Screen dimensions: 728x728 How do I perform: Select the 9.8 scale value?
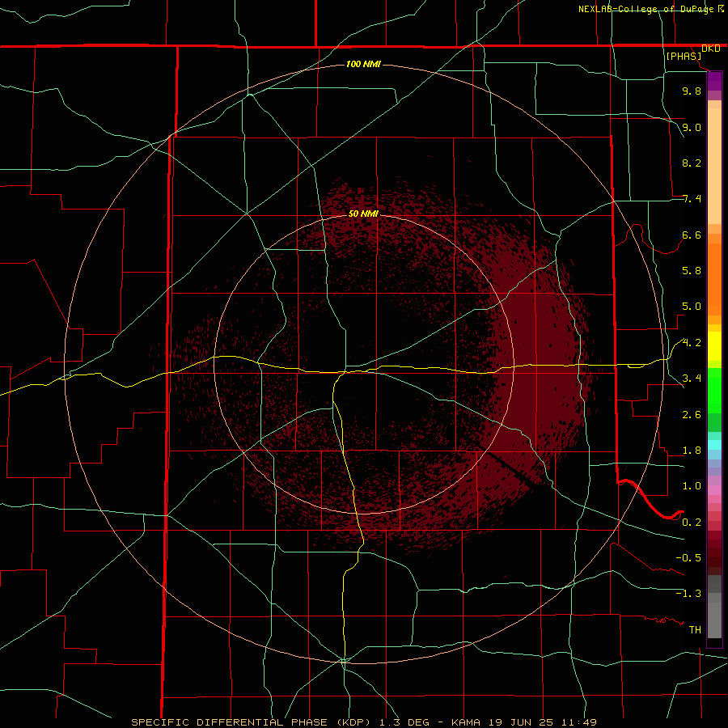point(692,91)
